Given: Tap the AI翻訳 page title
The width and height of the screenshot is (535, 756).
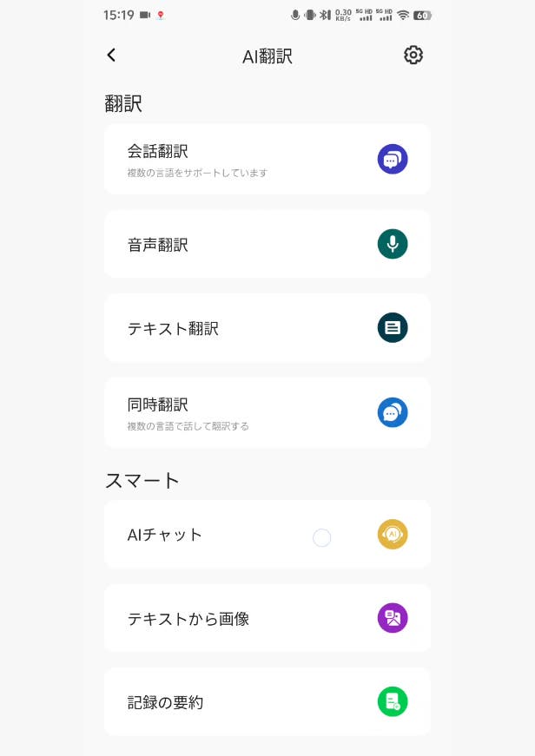Looking at the screenshot, I should (x=267, y=56).
